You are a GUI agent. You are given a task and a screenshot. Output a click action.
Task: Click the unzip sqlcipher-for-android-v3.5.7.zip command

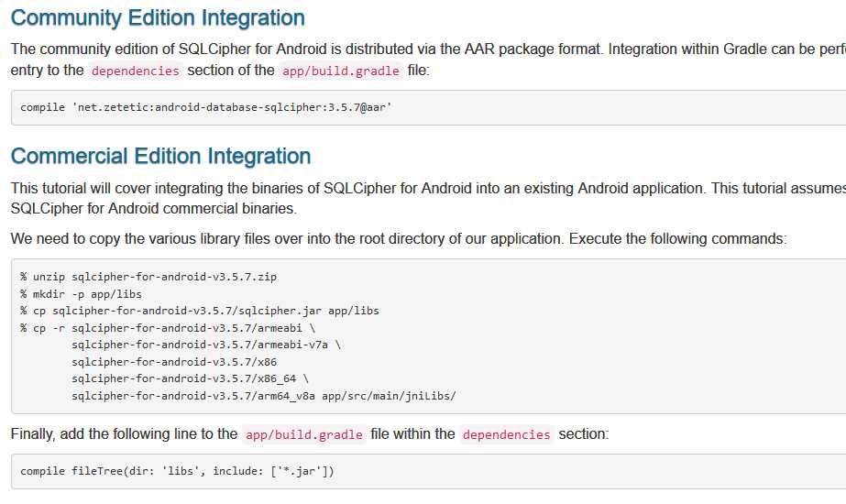(148, 276)
